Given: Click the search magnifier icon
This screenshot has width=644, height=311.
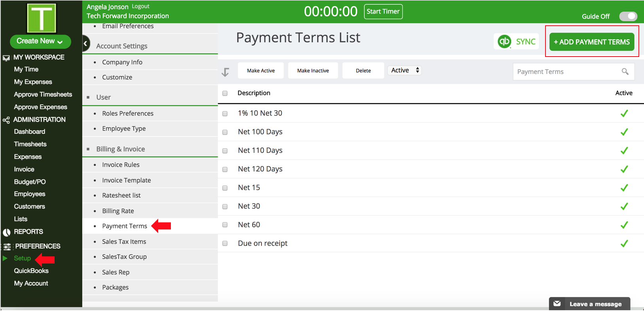Looking at the screenshot, I should (x=625, y=72).
